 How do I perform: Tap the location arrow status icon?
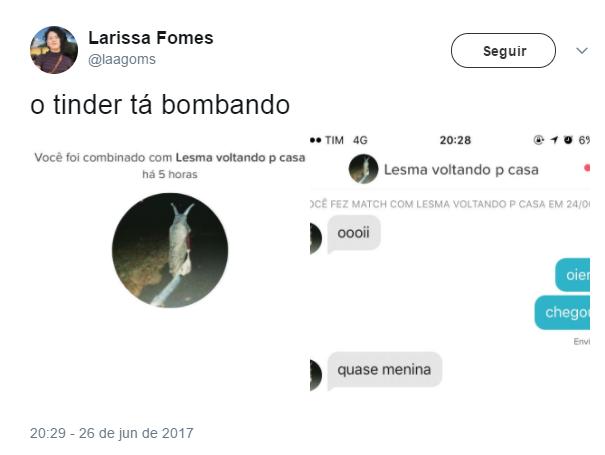click(554, 140)
